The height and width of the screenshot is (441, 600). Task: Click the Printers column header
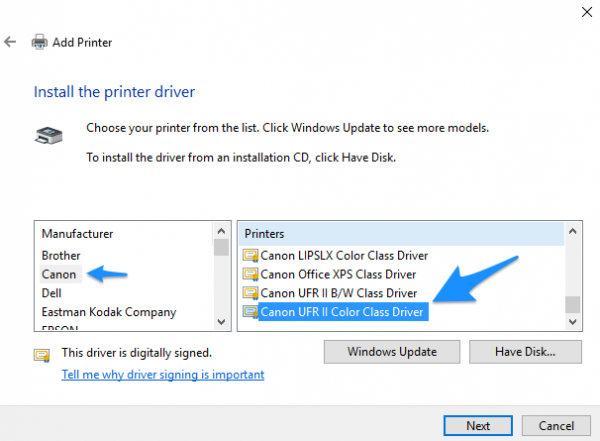pos(401,234)
